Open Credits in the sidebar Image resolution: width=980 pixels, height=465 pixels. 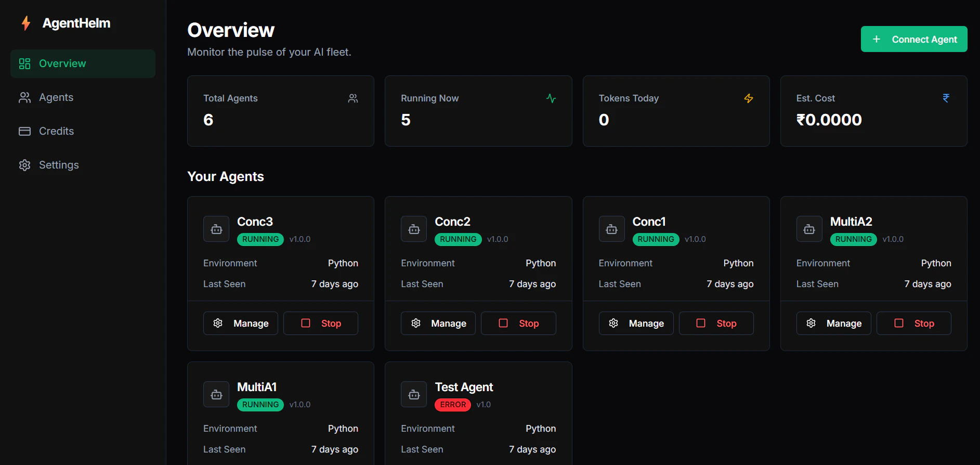click(83, 131)
